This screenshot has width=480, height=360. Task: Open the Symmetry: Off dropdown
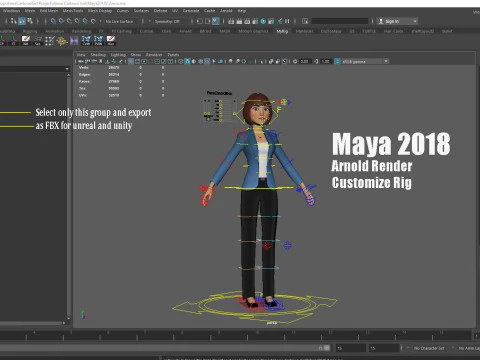pos(167,21)
